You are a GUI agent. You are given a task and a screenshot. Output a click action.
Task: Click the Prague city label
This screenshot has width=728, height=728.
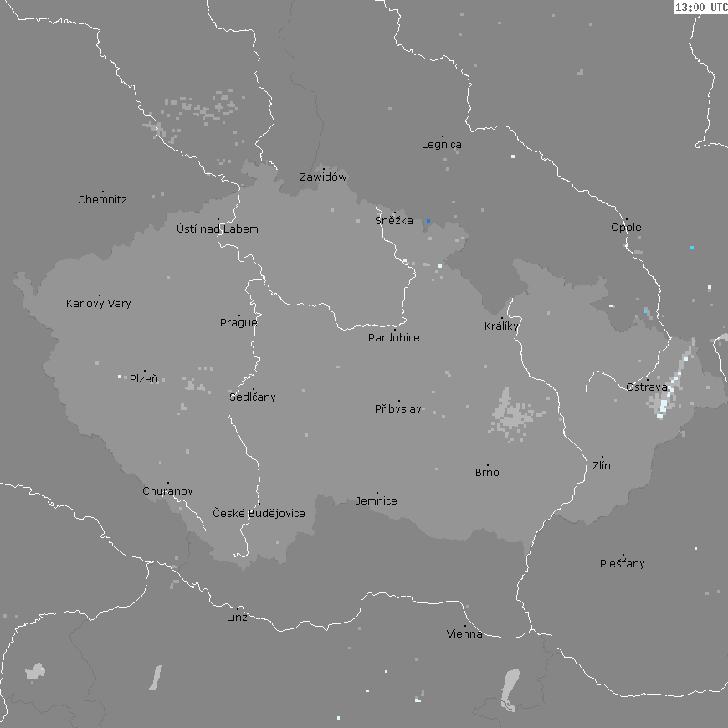click(x=238, y=323)
